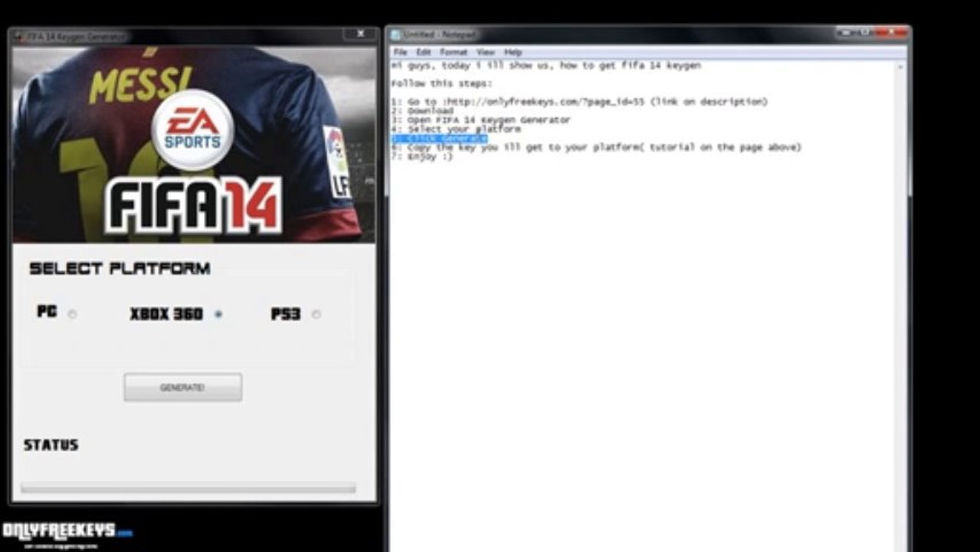Open Notepad's View menu

(x=486, y=52)
